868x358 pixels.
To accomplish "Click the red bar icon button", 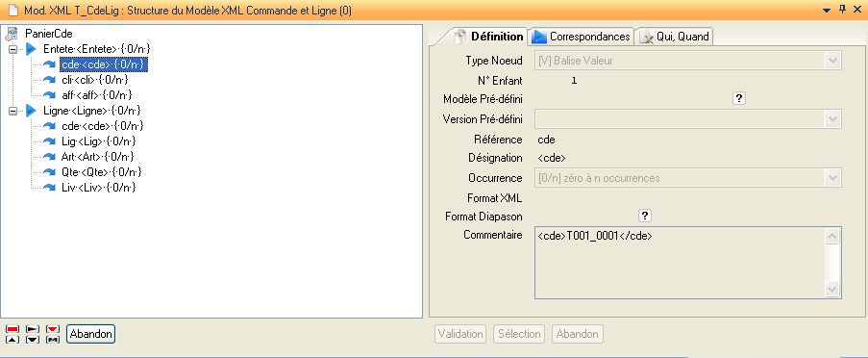I will pyautogui.click(x=12, y=329).
